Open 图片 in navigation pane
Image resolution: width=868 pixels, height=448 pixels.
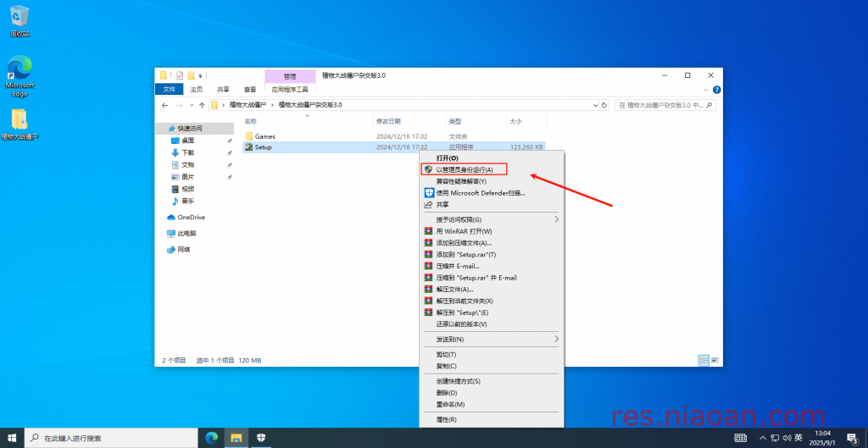click(x=188, y=177)
